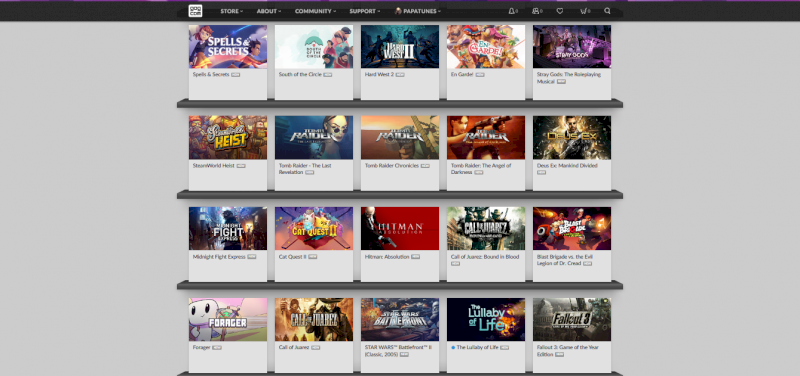Open the Blast Brigade cover thumbnail

572,228
